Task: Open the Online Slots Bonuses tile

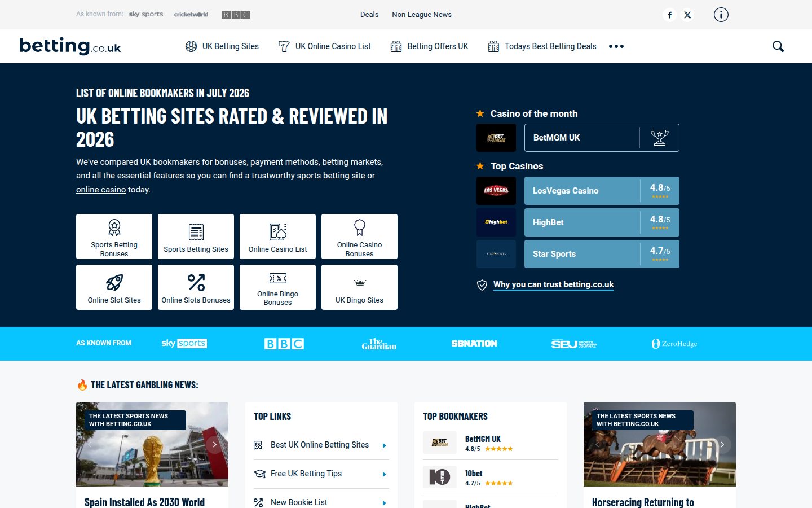Action: [196, 287]
